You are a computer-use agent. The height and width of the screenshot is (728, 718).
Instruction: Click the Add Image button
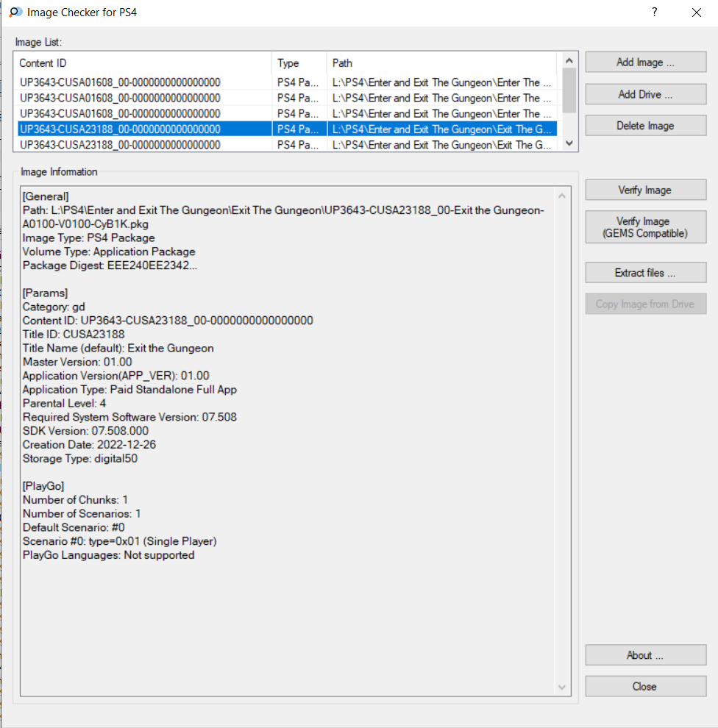[x=645, y=63]
